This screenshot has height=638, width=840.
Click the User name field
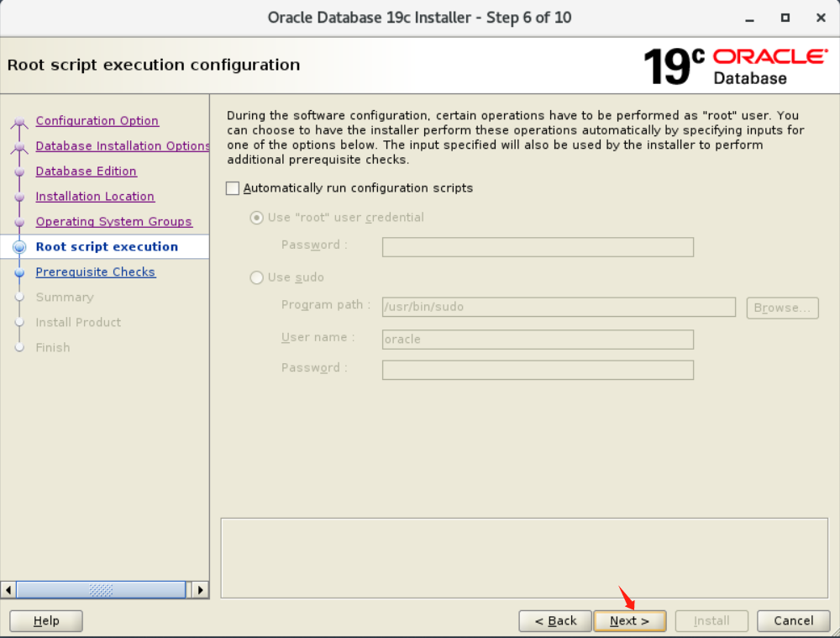538,340
